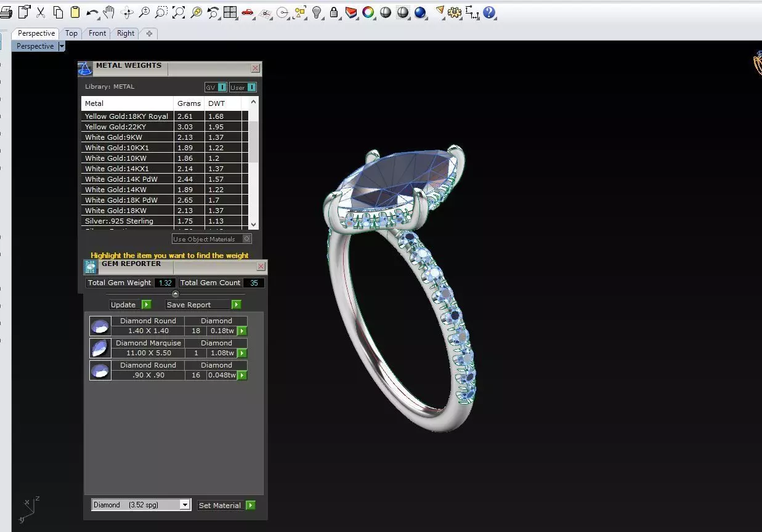
Task: Select the White Gold:18KW row
Action: (x=165, y=211)
